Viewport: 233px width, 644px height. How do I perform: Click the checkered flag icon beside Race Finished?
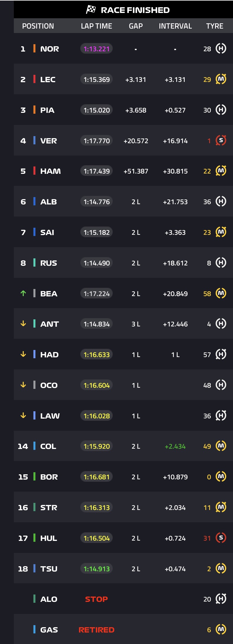point(91,10)
